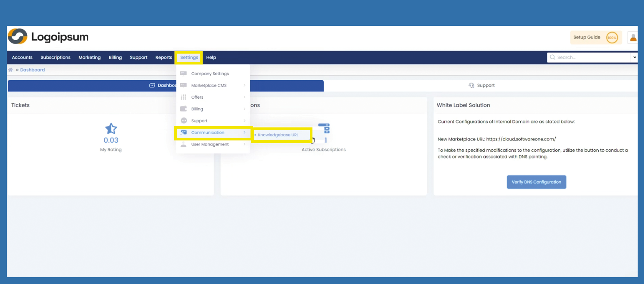Open the Reports menu in navbar
Screen dimensions: 644x284
pos(164,57)
